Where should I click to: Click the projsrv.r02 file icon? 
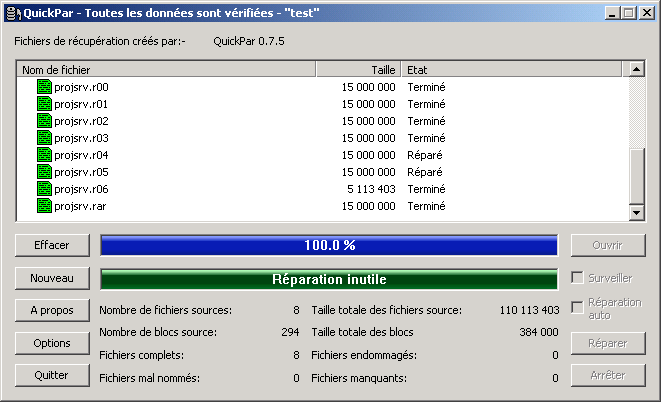pos(44,121)
